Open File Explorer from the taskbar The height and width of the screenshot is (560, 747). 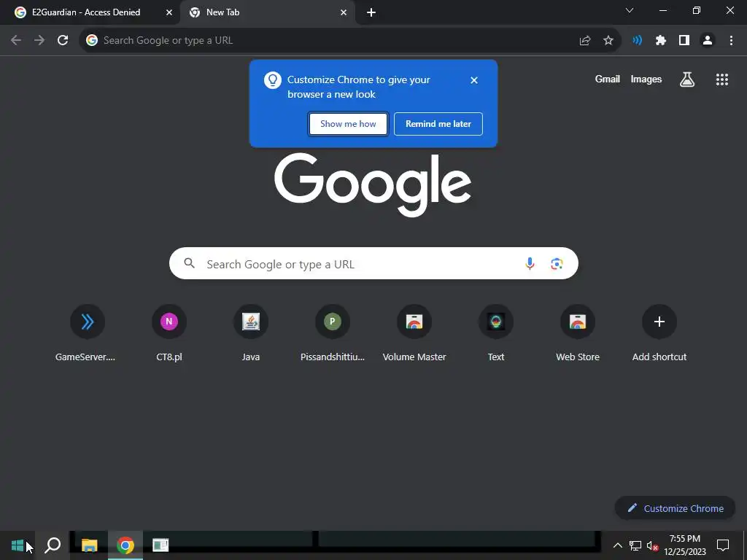tap(90, 545)
